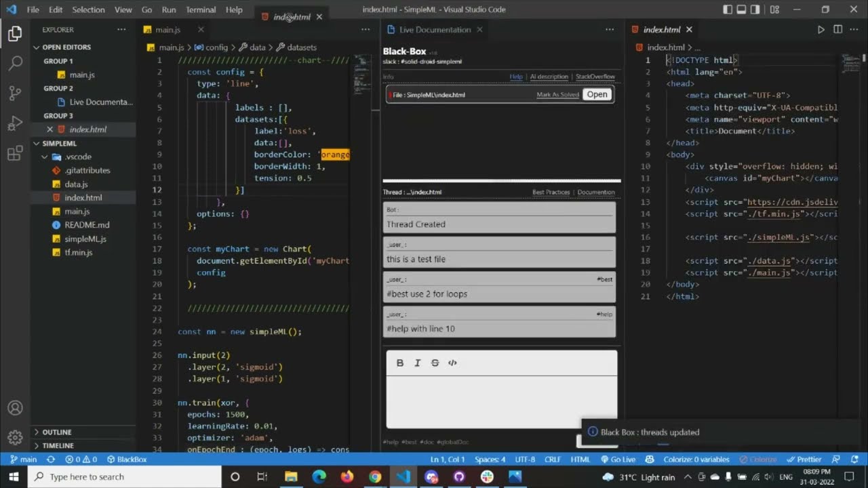Toggle Go Live server
The width and height of the screenshot is (868, 488).
pyautogui.click(x=618, y=460)
